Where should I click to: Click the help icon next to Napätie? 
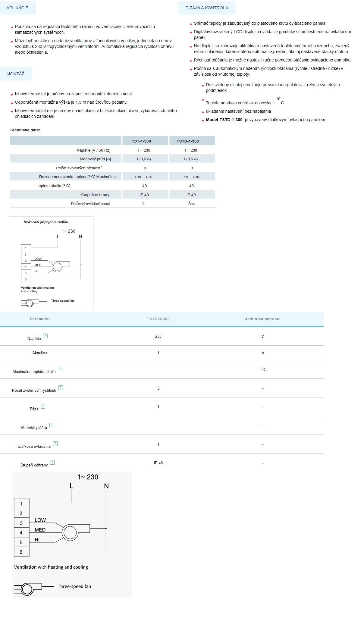coord(45,336)
